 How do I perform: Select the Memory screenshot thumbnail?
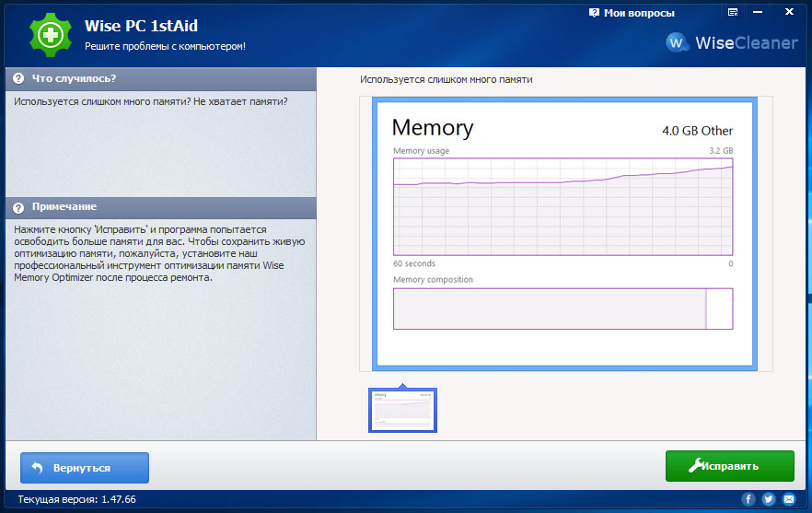(402, 410)
